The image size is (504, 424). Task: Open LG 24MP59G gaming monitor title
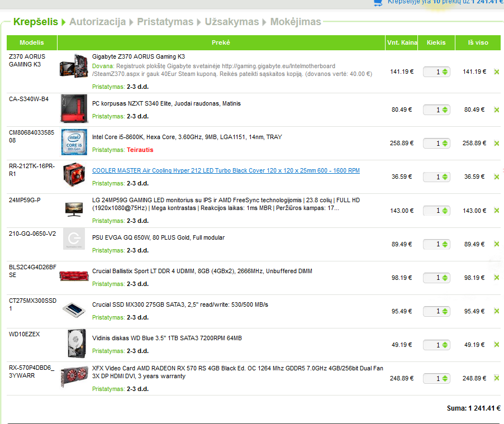[226, 204]
